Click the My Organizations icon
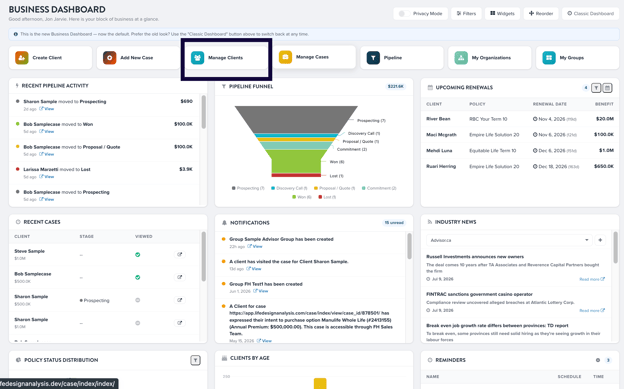Screen dimensions: 624x389 pos(461,58)
